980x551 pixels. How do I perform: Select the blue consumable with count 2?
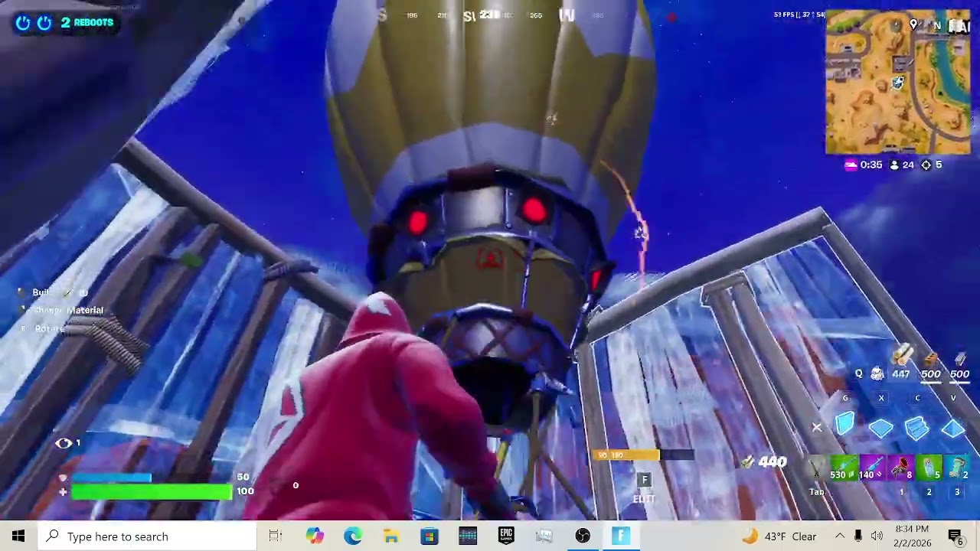click(957, 468)
